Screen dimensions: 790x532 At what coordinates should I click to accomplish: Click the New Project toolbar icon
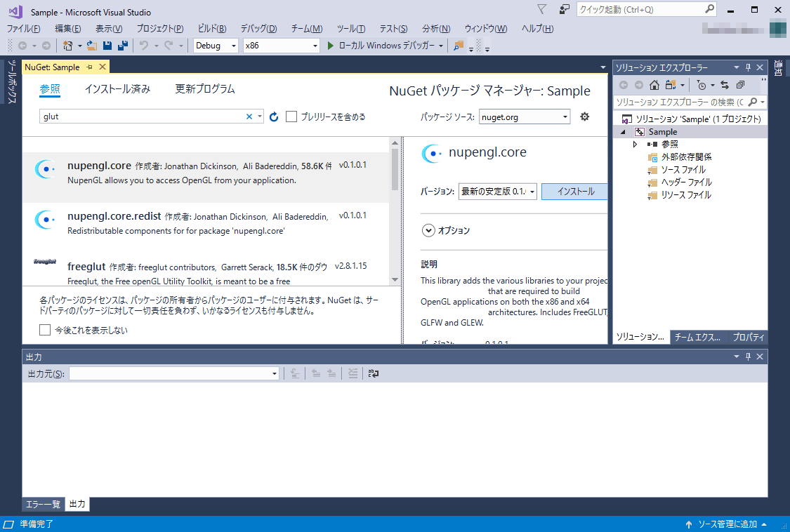coord(67,46)
